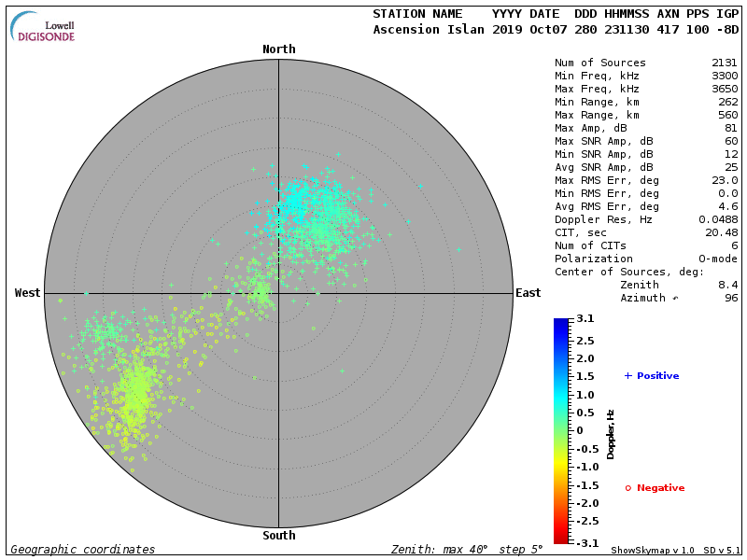Click the Max Freq, kHz value 3650

725,89
